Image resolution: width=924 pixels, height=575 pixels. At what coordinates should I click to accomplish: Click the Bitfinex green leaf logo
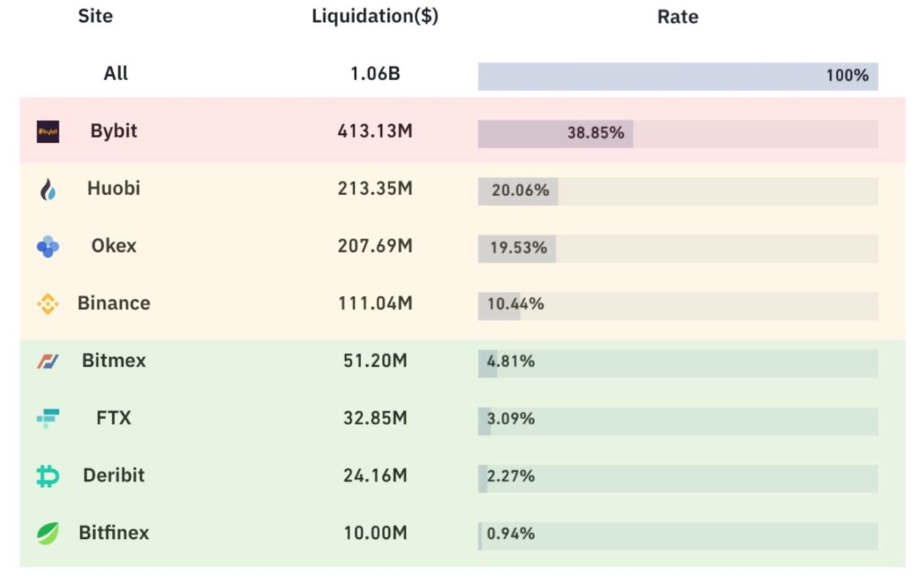point(48,533)
